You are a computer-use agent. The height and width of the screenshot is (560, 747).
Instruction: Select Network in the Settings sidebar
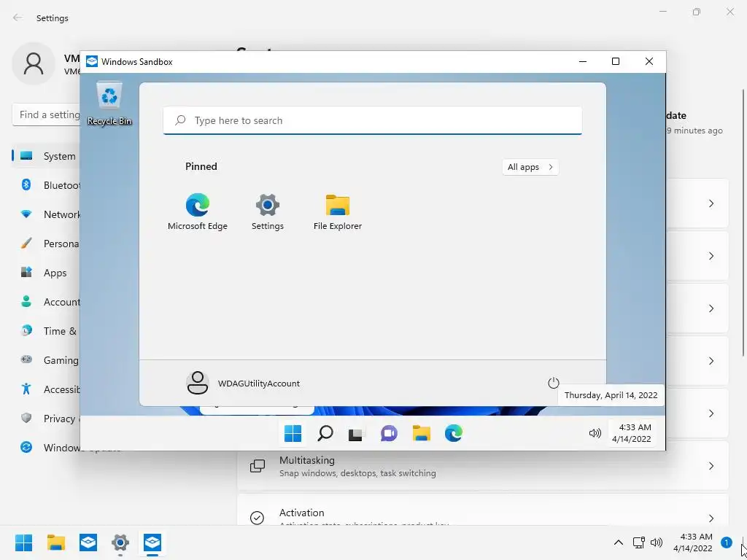[46, 214]
